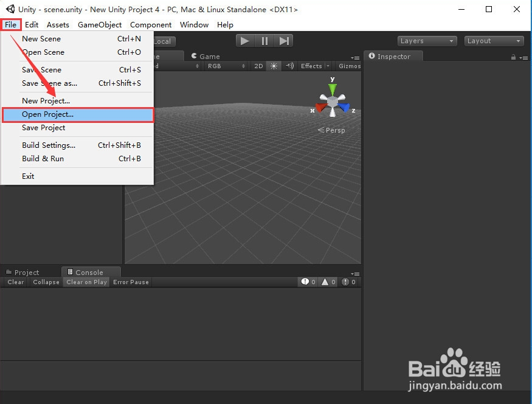Toggle Error Pause in Console

point(131,282)
